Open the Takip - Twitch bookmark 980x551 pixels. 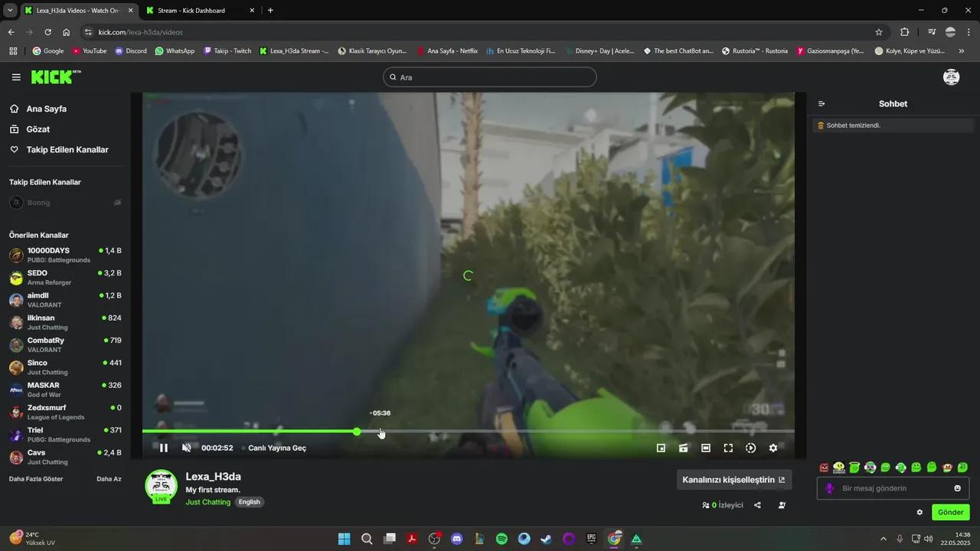click(x=227, y=51)
